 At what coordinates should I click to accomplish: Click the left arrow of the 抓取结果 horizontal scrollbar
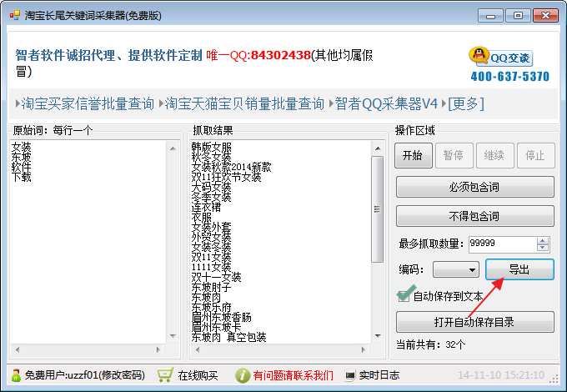[198, 349]
